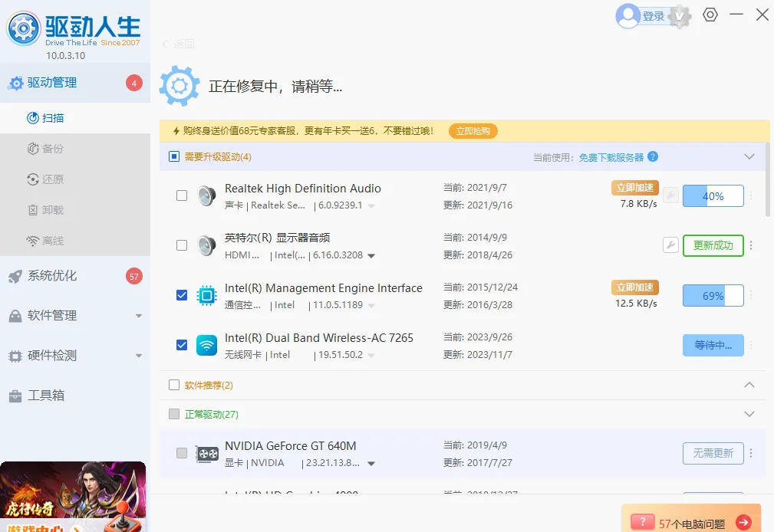
Task: Click the 69% download progress bar
Action: [x=713, y=295]
